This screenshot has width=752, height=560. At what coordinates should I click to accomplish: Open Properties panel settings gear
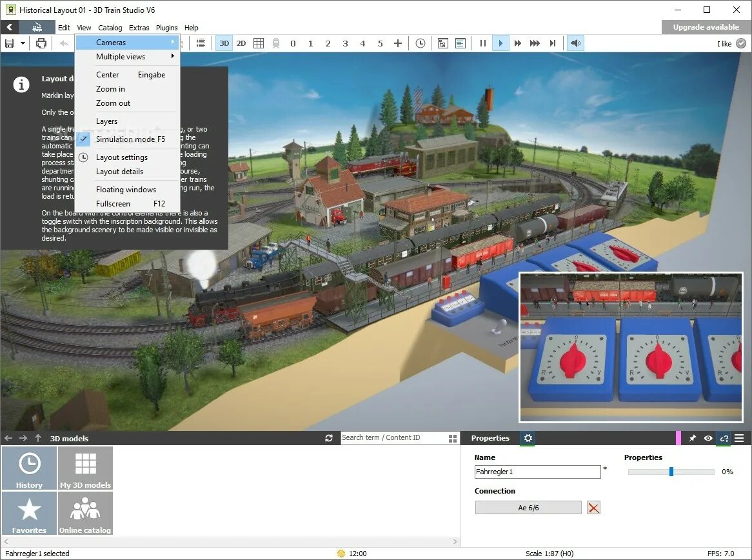pos(528,438)
